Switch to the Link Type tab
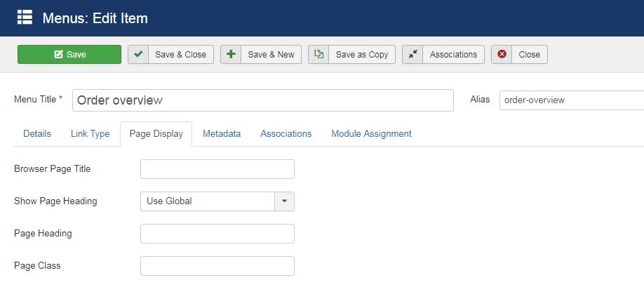Viewport: 644px width, 287px height. (x=90, y=133)
